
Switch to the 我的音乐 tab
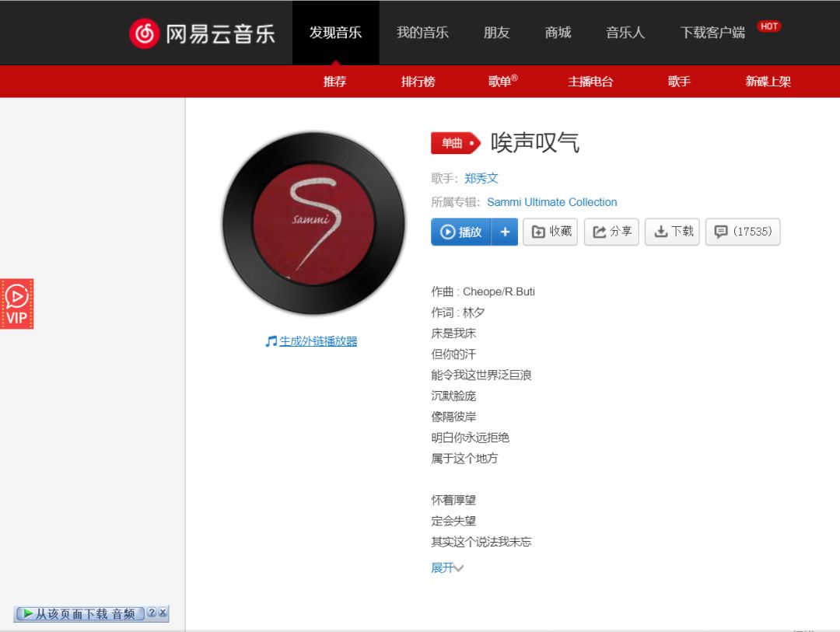(422, 33)
